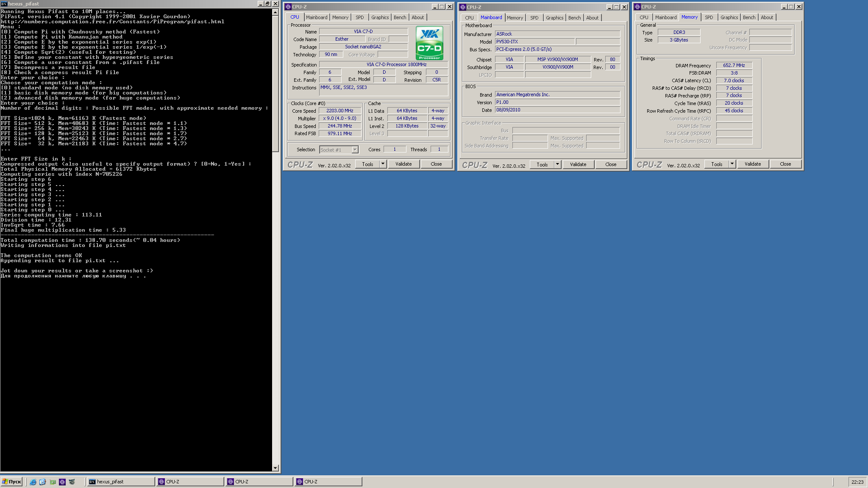
Task: Click Close in the CPU-tab CPU-Z window
Action: (x=436, y=164)
